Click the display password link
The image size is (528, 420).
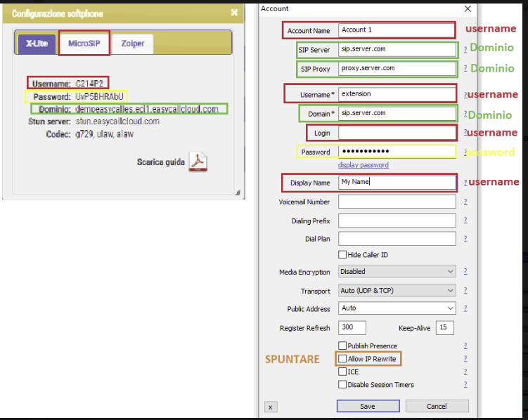pyautogui.click(x=363, y=165)
